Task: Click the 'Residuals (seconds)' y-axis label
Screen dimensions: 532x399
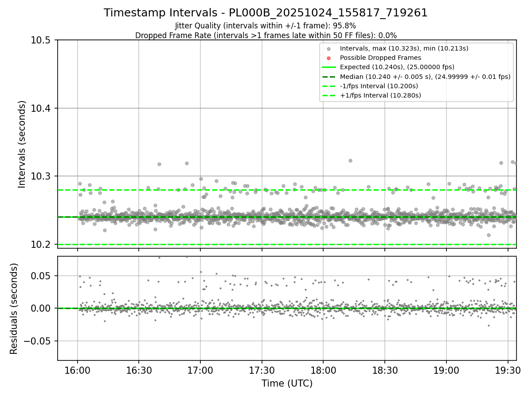Action: pyautogui.click(x=14, y=309)
